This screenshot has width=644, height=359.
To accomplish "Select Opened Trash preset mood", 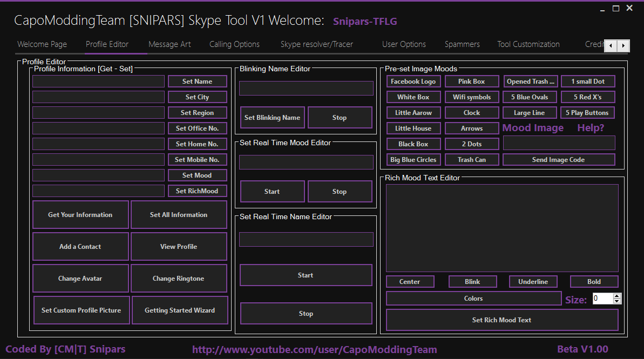I will [531, 82].
